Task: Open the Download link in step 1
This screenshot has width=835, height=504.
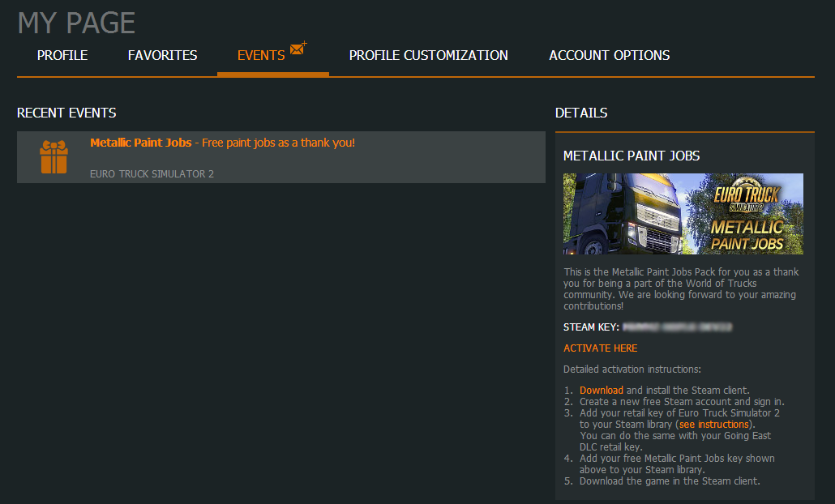Action: pyautogui.click(x=602, y=390)
